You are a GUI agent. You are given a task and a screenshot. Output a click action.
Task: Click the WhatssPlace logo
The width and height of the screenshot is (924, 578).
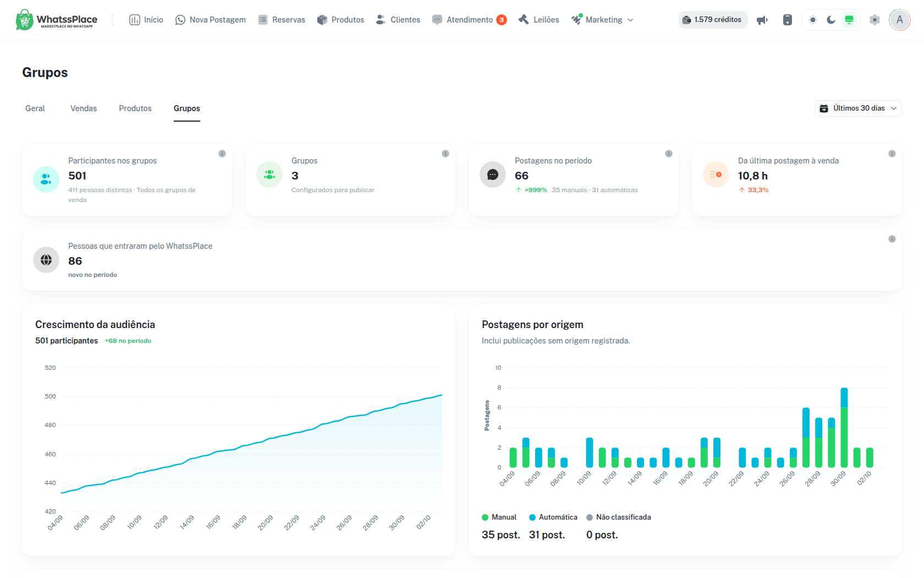point(57,20)
